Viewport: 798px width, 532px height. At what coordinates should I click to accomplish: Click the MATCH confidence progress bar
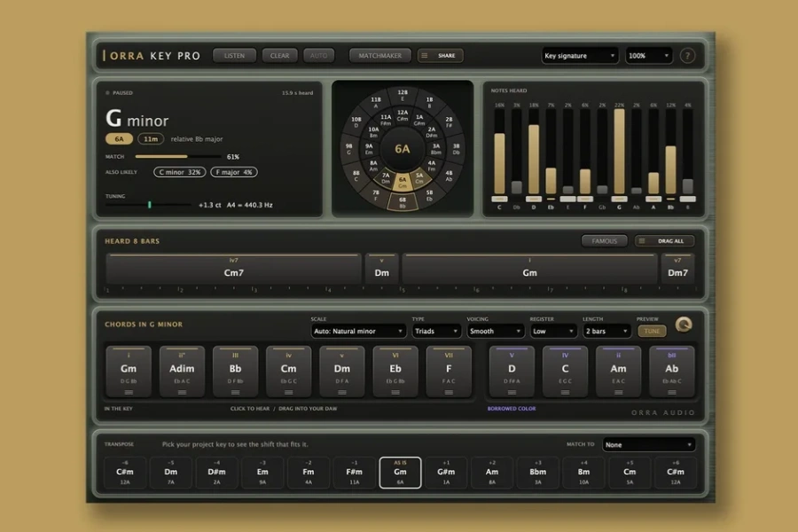tap(178, 156)
